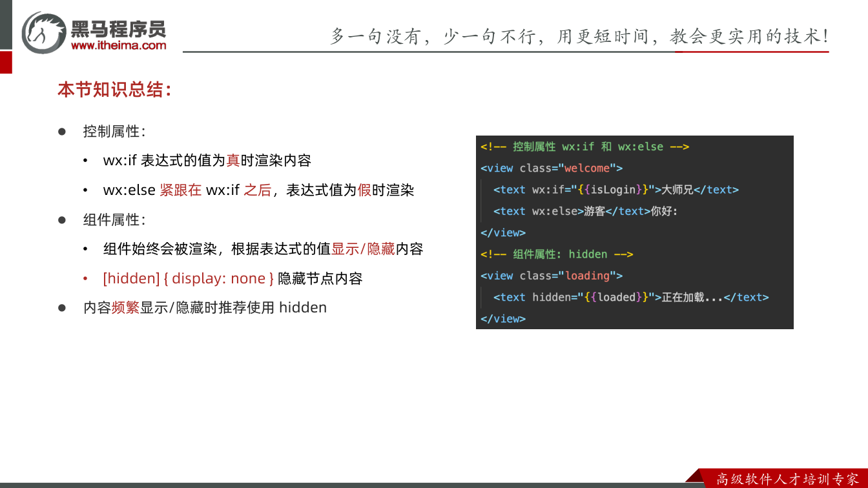
Task: Click the horse head logo icon
Action: pyautogui.click(x=44, y=32)
